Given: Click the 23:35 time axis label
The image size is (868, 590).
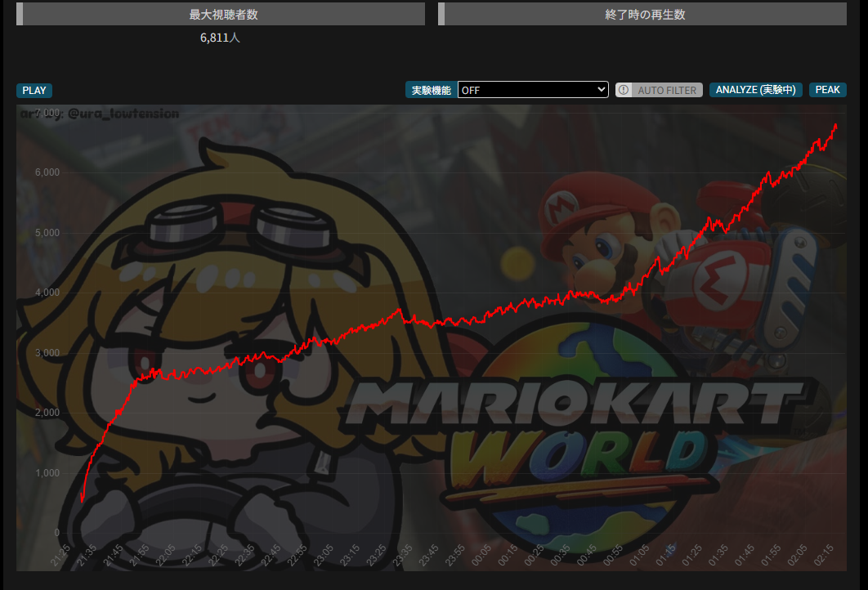Looking at the screenshot, I should click(x=402, y=555).
